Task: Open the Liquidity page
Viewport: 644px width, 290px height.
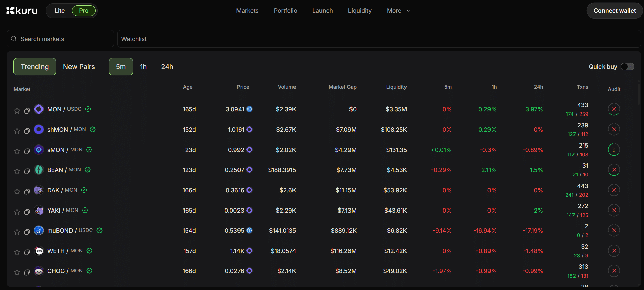Action: click(x=360, y=11)
